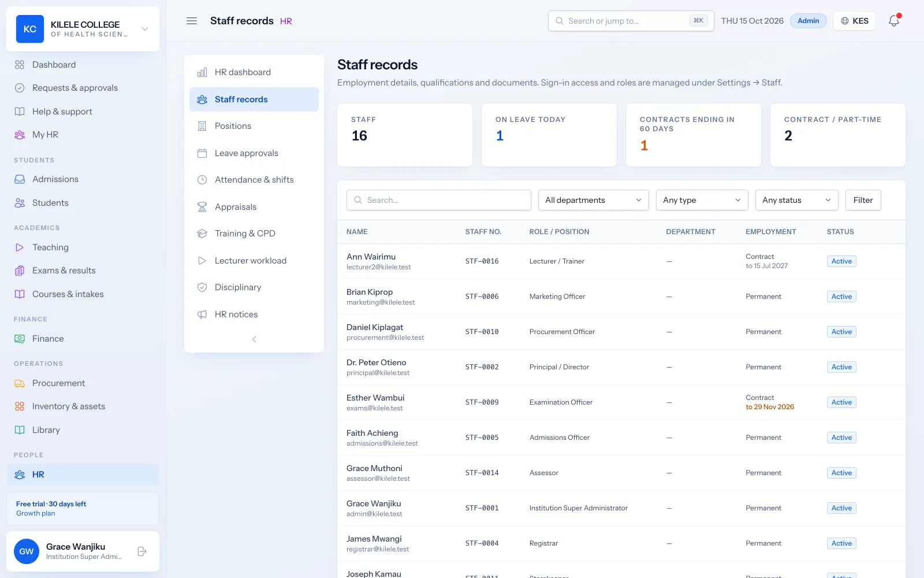Screen dimensions: 924x578
Task: Open Dashboard via its grid icon
Action: coord(20,65)
